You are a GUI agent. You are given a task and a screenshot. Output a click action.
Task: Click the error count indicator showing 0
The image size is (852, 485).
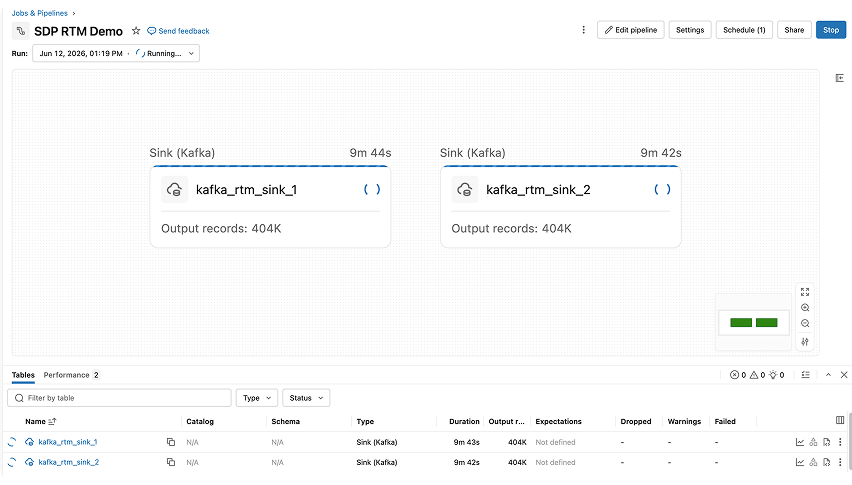[738, 375]
